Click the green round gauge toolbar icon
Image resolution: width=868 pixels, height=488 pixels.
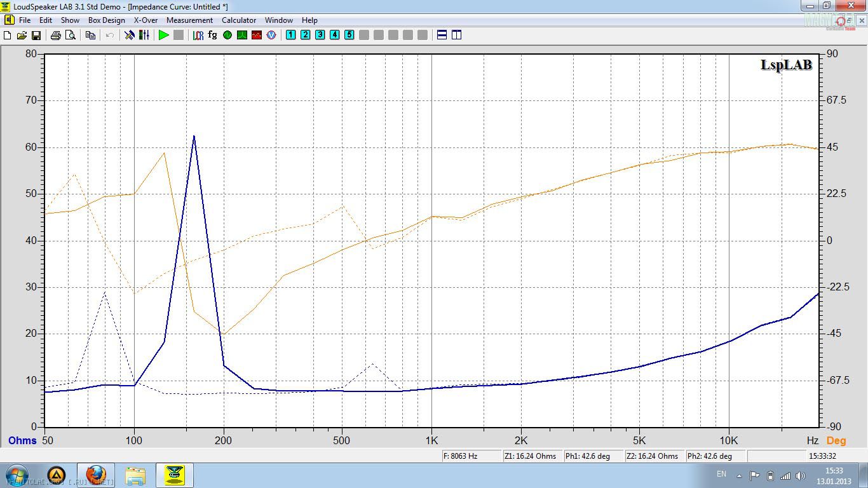[x=227, y=35]
